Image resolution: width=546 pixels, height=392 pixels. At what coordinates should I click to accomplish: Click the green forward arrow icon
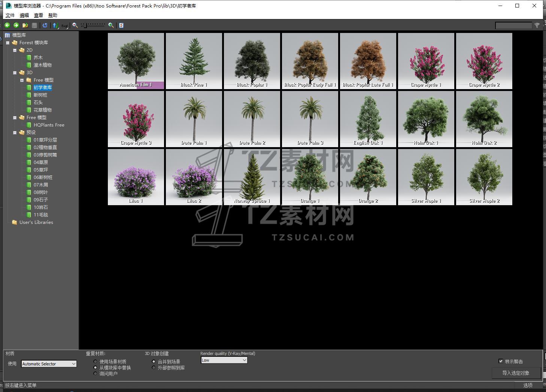point(16,25)
